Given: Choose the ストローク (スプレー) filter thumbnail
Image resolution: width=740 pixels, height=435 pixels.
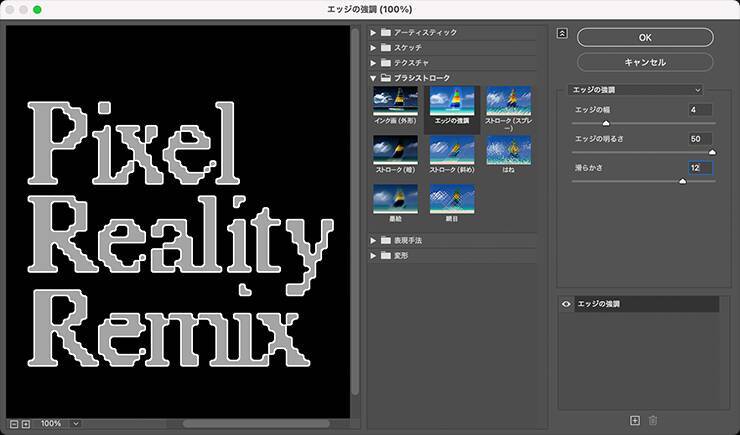Looking at the screenshot, I should [x=509, y=101].
